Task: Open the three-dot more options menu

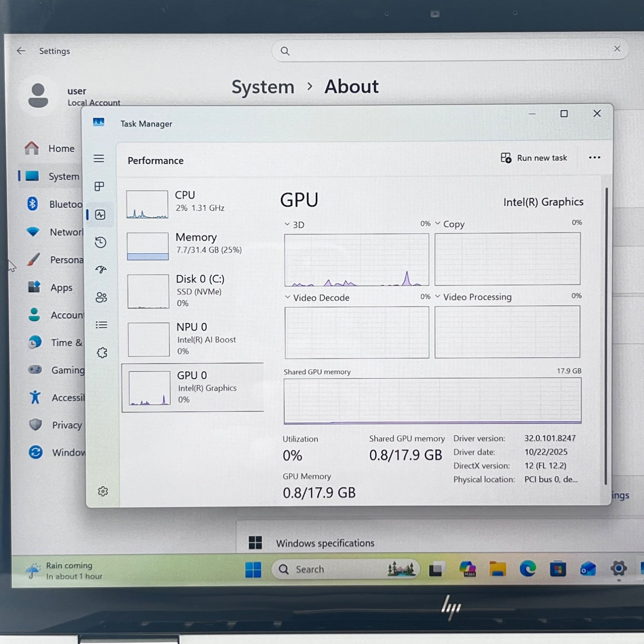Action: coord(594,158)
